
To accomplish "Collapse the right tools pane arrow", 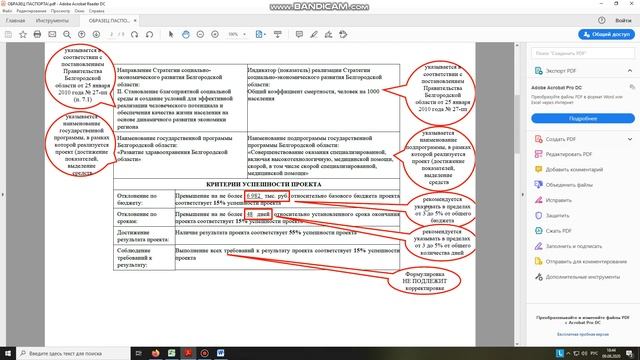I will 522,195.
